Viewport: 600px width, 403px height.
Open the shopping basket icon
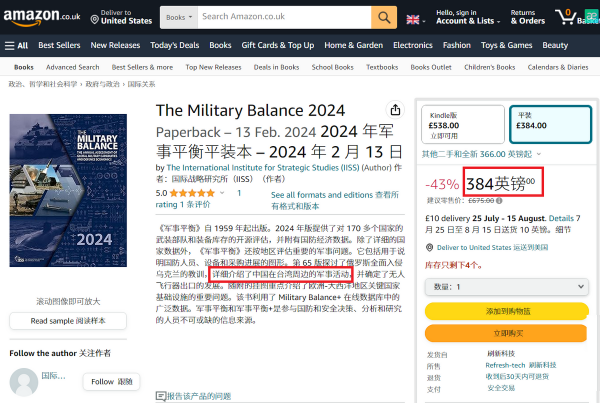tap(569, 18)
